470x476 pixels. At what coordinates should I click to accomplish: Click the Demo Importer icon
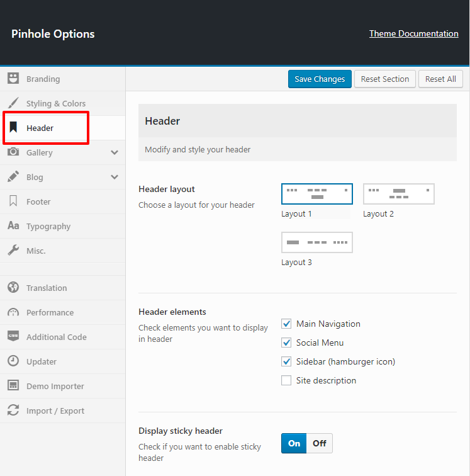tap(13, 385)
